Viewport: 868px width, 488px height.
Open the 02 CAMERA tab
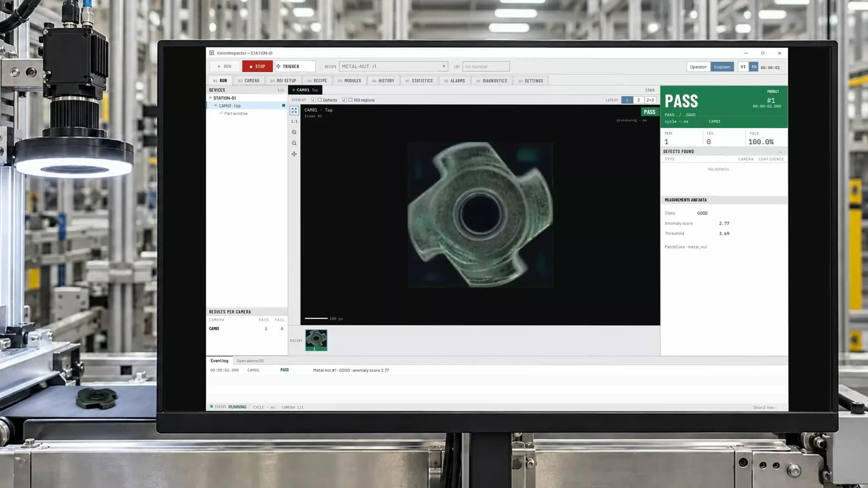tap(249, 81)
